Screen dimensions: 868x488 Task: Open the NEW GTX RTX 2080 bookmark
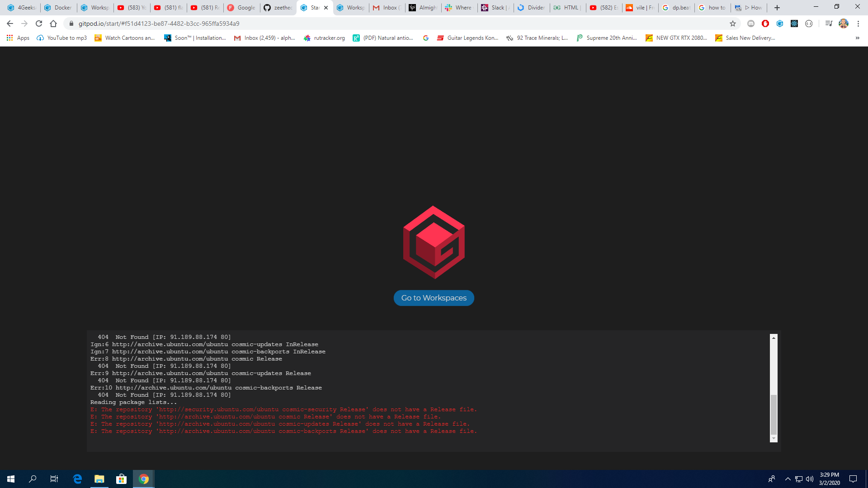tap(676, 38)
